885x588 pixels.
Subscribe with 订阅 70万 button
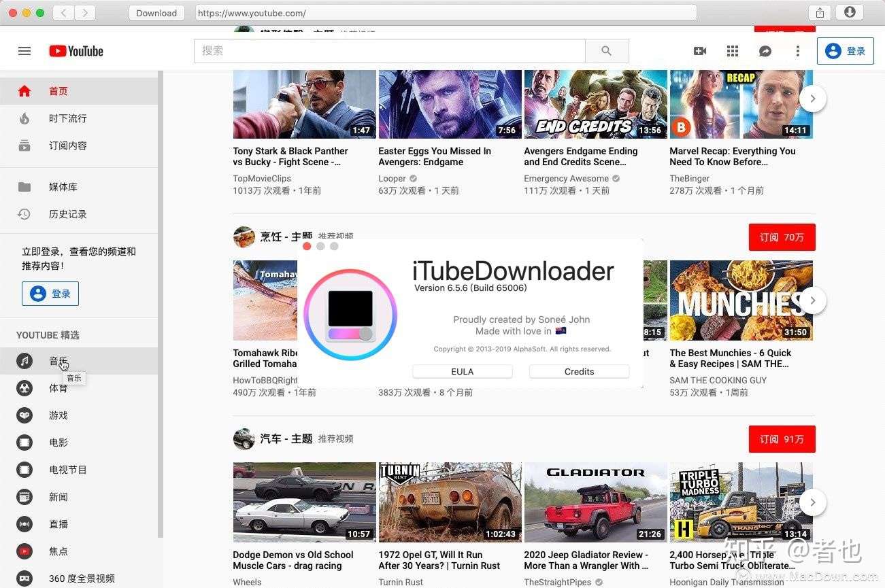[x=782, y=237]
